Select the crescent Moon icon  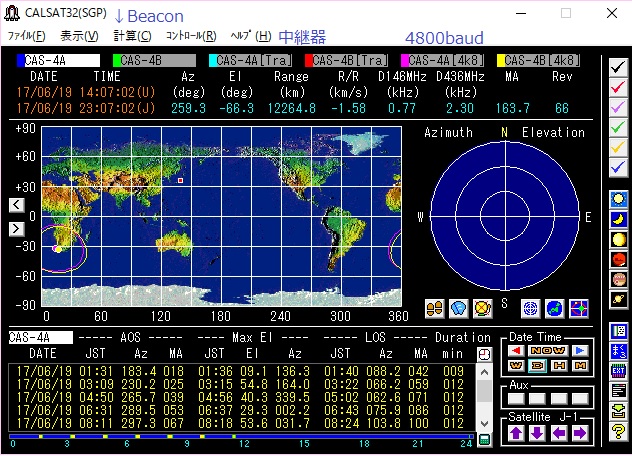coord(619,219)
